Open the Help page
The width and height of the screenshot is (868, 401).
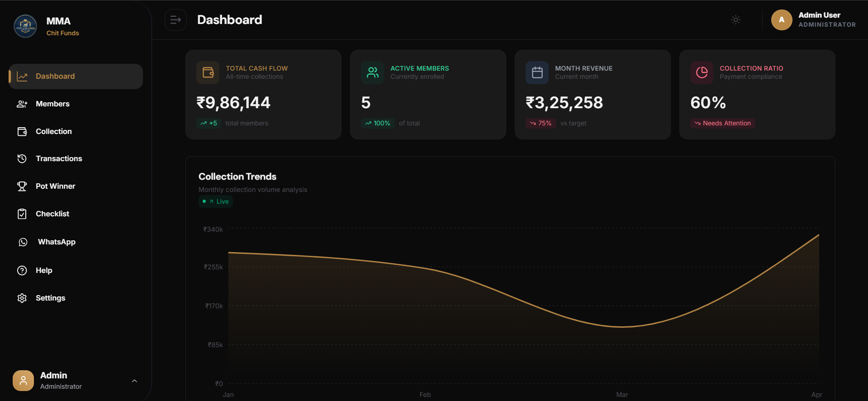pyautogui.click(x=76, y=271)
